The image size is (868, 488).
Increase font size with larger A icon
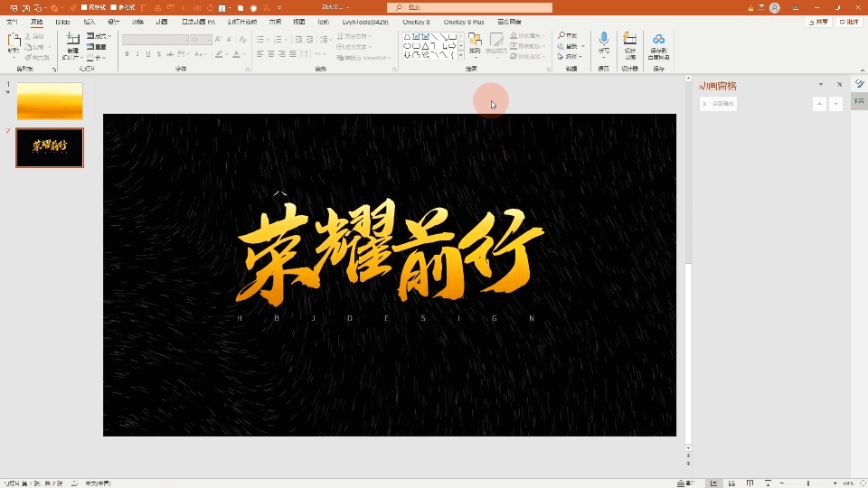pyautogui.click(x=218, y=40)
